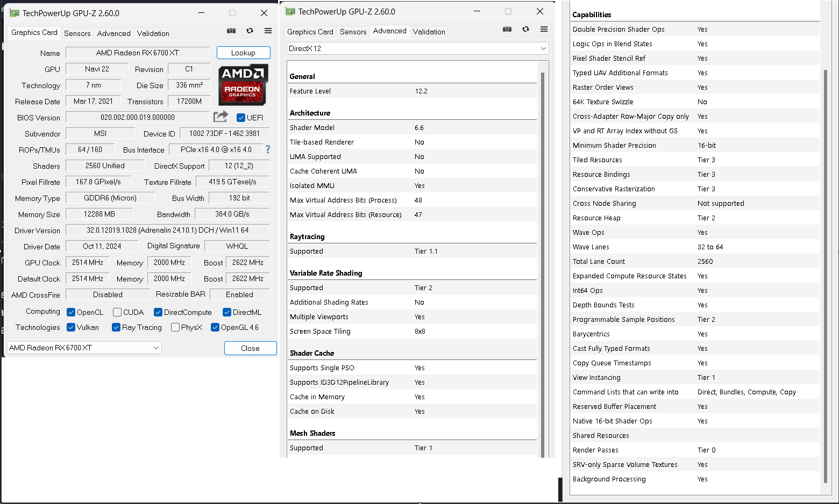Click the Memory Size 12288 MB field
Viewport: 839px width, 504px height.
click(99, 214)
